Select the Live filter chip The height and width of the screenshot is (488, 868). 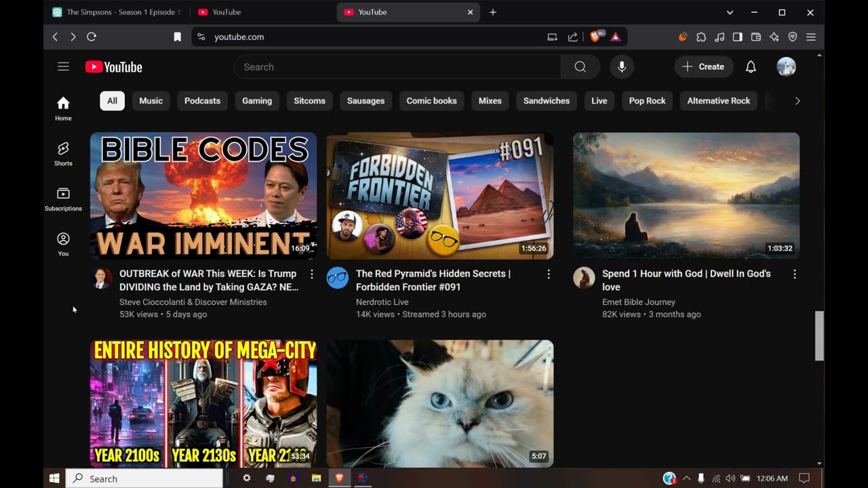click(x=599, y=101)
